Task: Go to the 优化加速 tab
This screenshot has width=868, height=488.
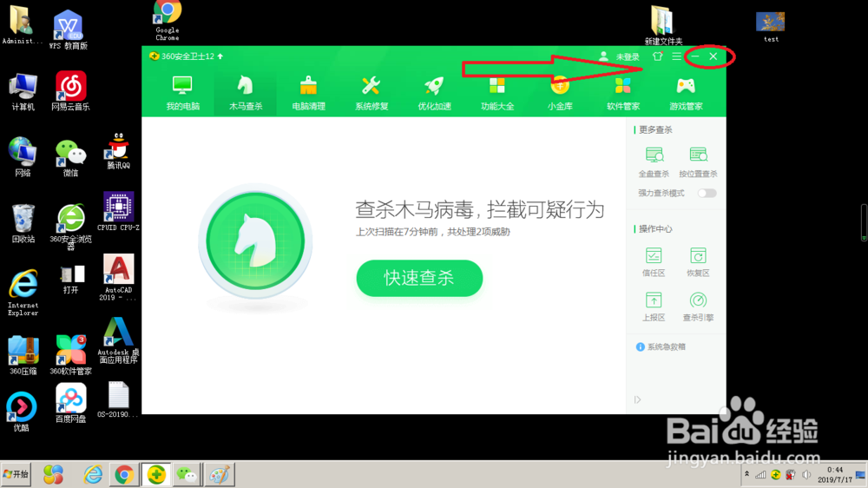Action: pyautogui.click(x=435, y=93)
